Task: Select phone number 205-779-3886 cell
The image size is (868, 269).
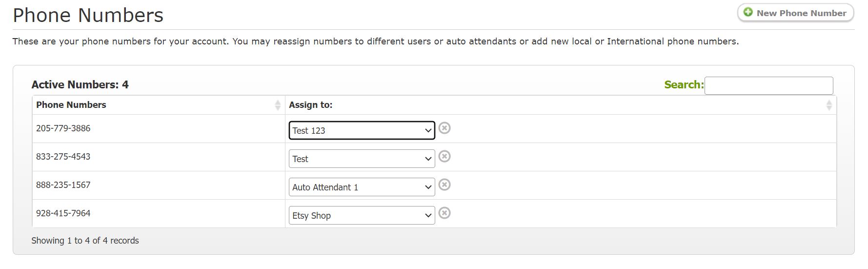Action: (x=159, y=128)
